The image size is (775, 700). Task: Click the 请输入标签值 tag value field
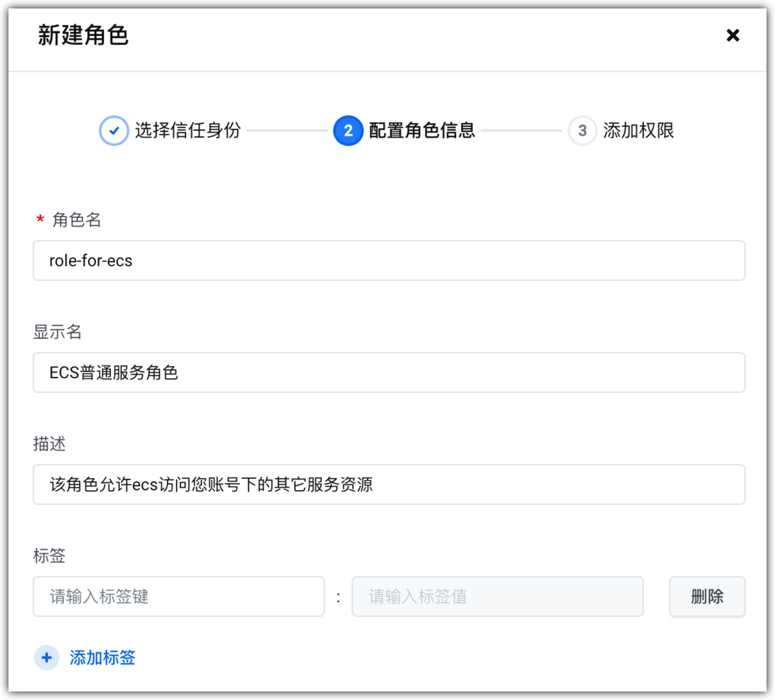coord(497,596)
